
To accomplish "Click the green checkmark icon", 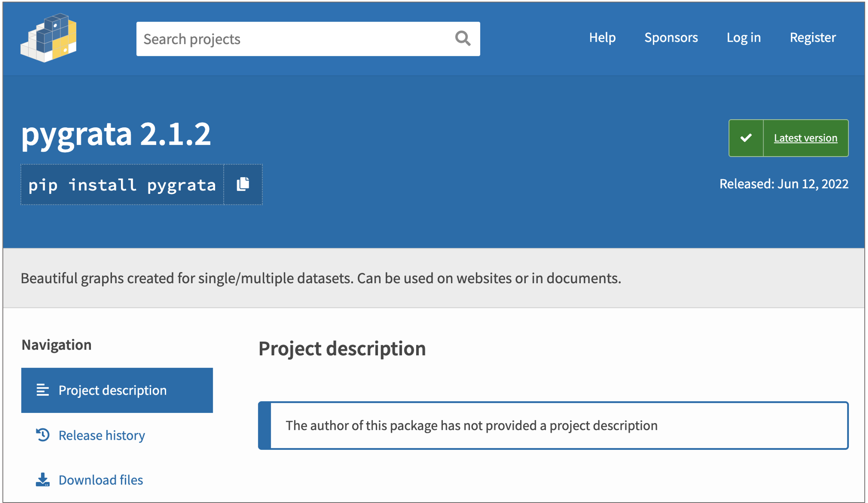I will coord(746,138).
